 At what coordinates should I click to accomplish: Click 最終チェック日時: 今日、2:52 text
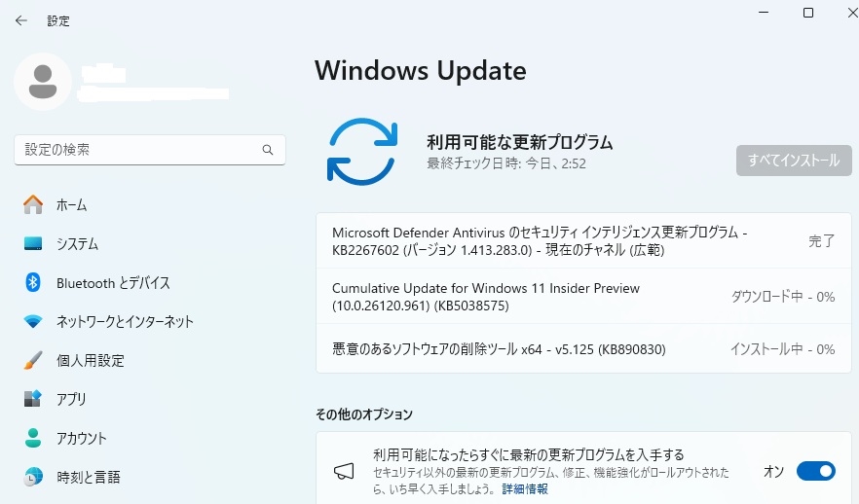click(x=506, y=163)
